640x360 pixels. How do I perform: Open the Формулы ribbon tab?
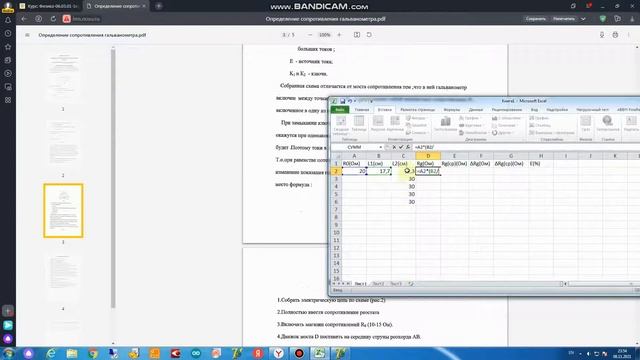coord(451,109)
